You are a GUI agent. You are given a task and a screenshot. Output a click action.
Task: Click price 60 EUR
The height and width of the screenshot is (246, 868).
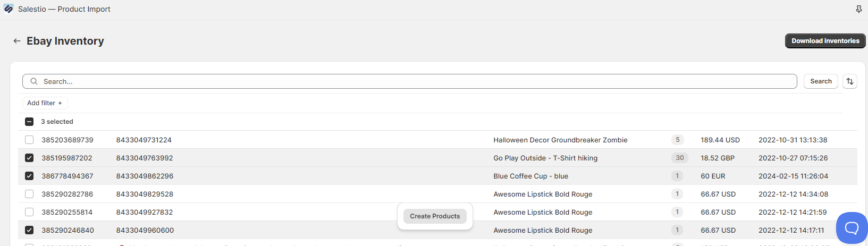[713, 176]
